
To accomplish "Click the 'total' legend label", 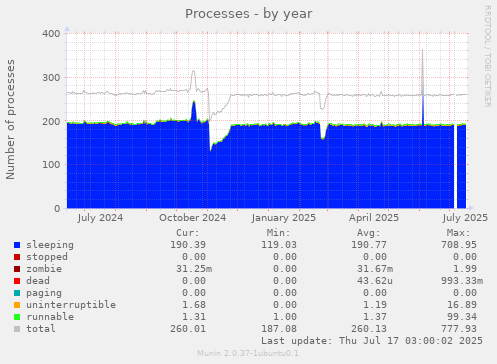I will pyautogui.click(x=41, y=329).
